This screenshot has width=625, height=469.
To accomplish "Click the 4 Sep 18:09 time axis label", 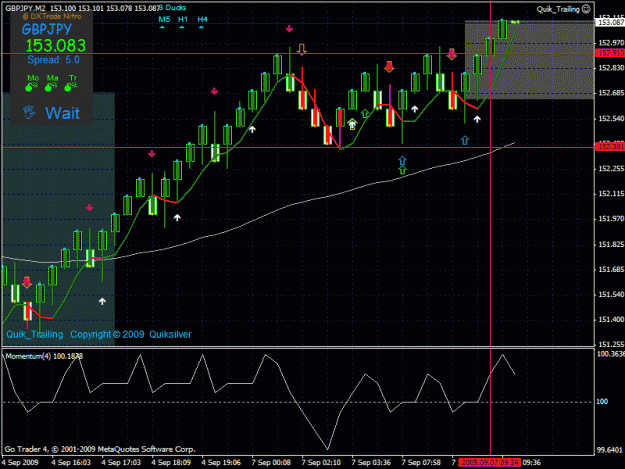I will [x=171, y=463].
